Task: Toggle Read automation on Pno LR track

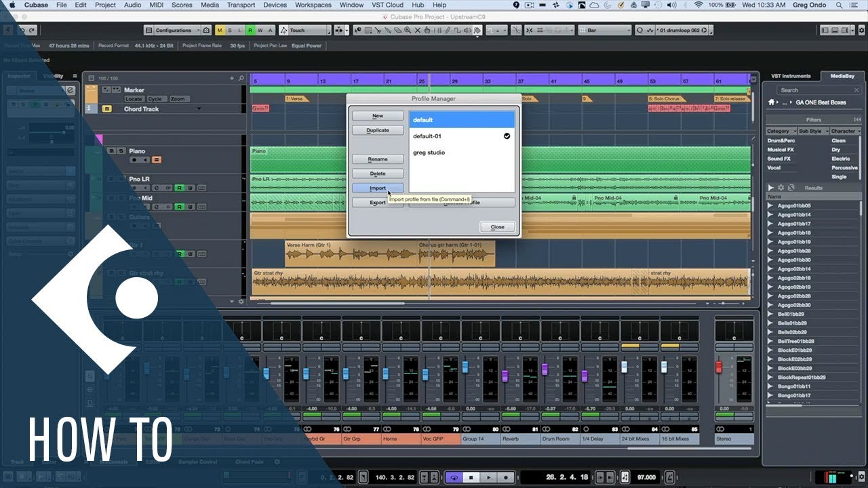Action: pos(178,188)
